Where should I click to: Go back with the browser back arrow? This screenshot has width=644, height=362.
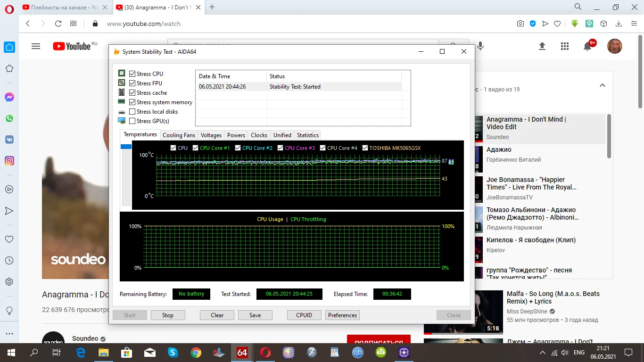pos(28,24)
